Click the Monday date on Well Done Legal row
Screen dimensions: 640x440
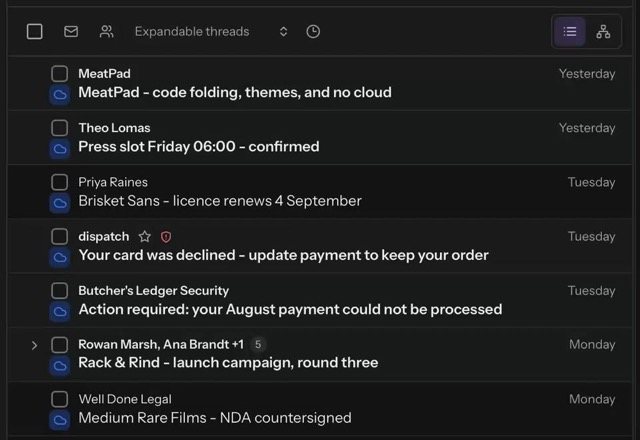pyautogui.click(x=592, y=399)
